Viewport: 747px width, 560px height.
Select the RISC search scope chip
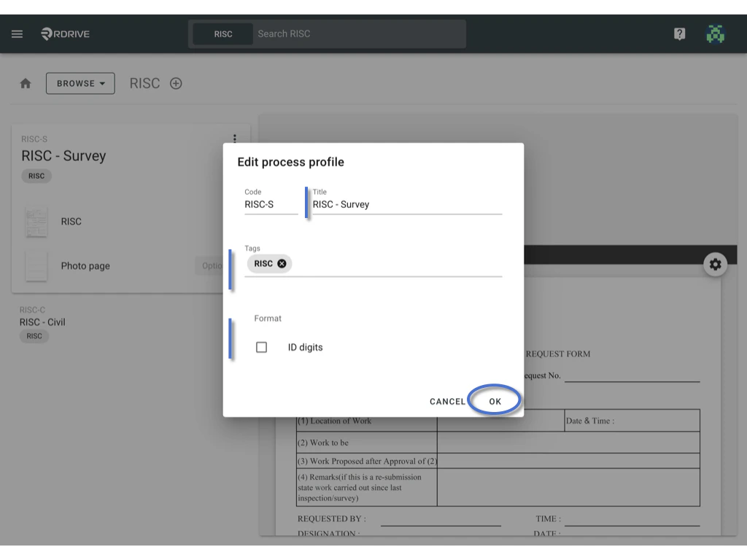(x=223, y=34)
